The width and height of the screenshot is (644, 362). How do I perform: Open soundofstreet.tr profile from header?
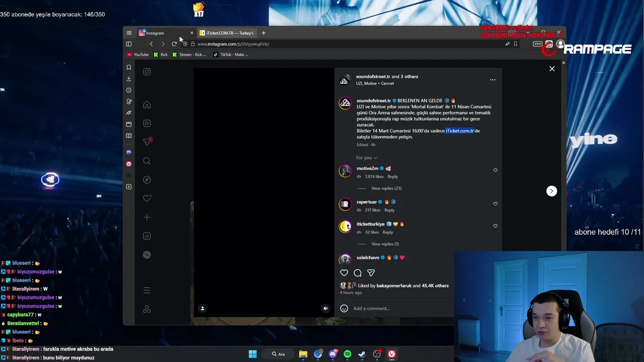(373, 76)
